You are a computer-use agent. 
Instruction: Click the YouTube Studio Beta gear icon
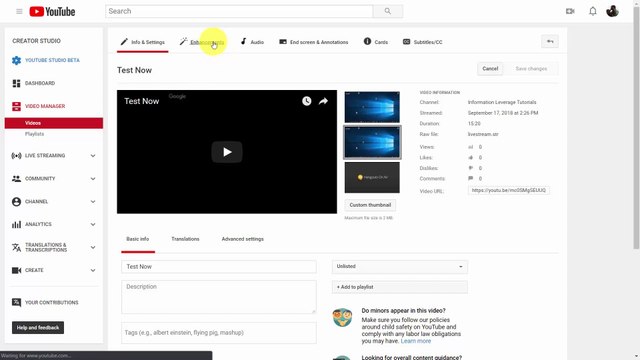click(16, 60)
